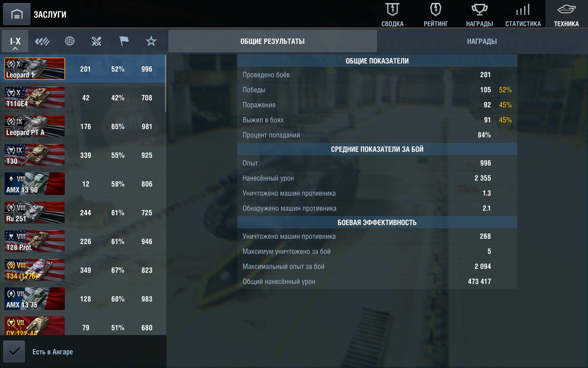The image size is (588, 368).
Task: Click the Заслуги screen title
Action: pos(50,14)
